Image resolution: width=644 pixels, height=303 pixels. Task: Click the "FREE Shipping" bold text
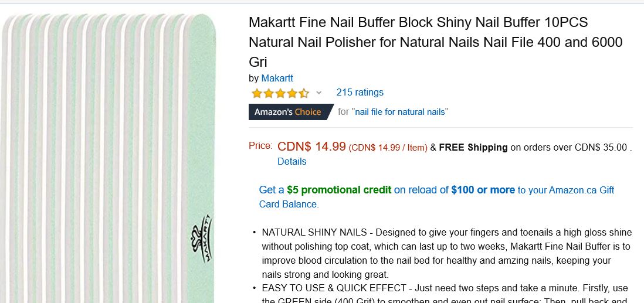pyautogui.click(x=473, y=148)
